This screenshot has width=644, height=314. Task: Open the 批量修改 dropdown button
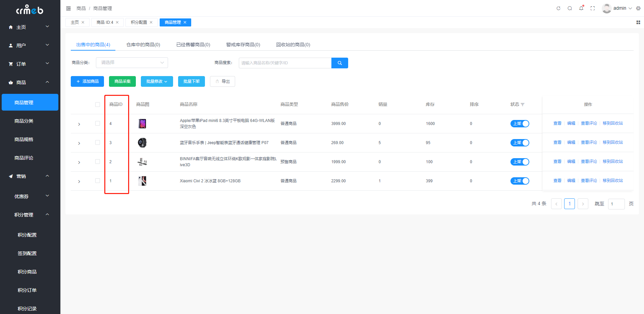click(x=157, y=81)
